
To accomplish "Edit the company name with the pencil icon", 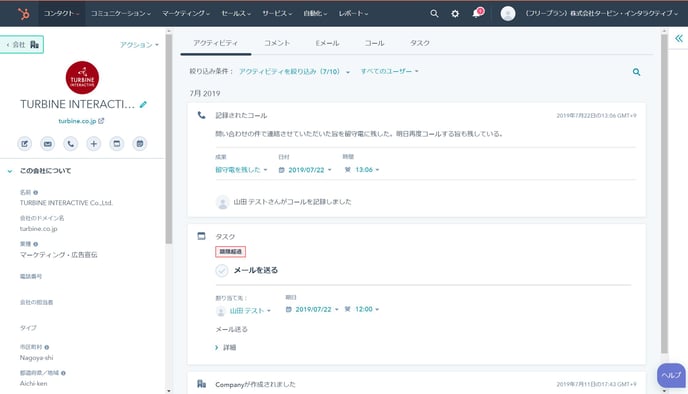I will (143, 104).
